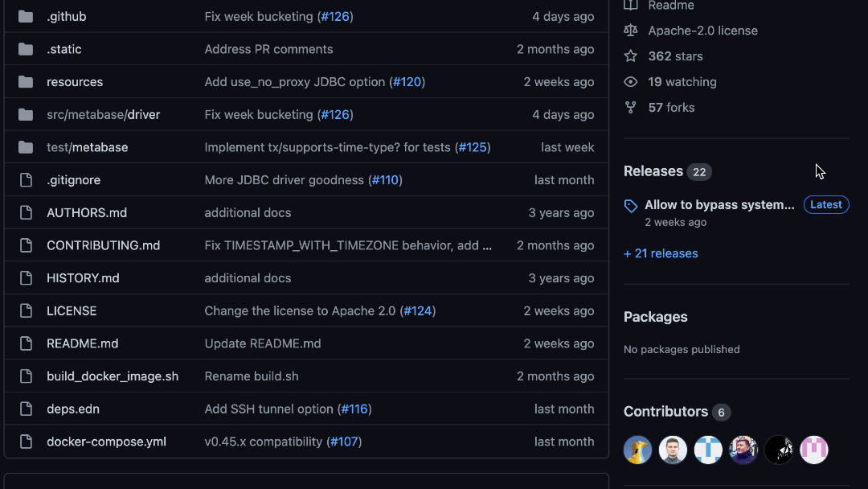Open the README.md file

click(82, 343)
